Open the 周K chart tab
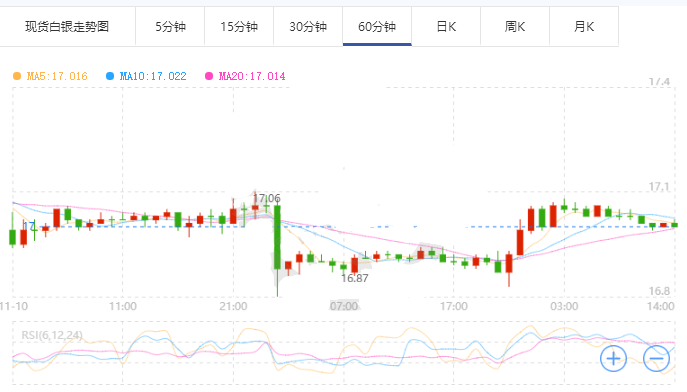 pos(515,27)
